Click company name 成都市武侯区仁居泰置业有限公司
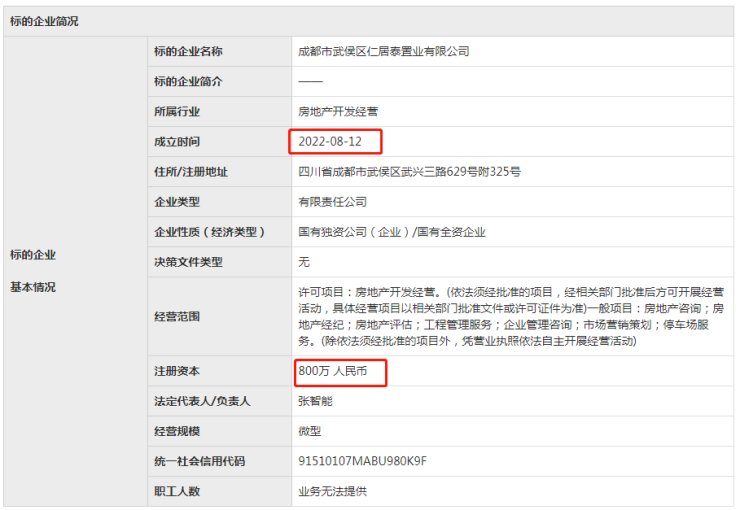 click(x=384, y=51)
